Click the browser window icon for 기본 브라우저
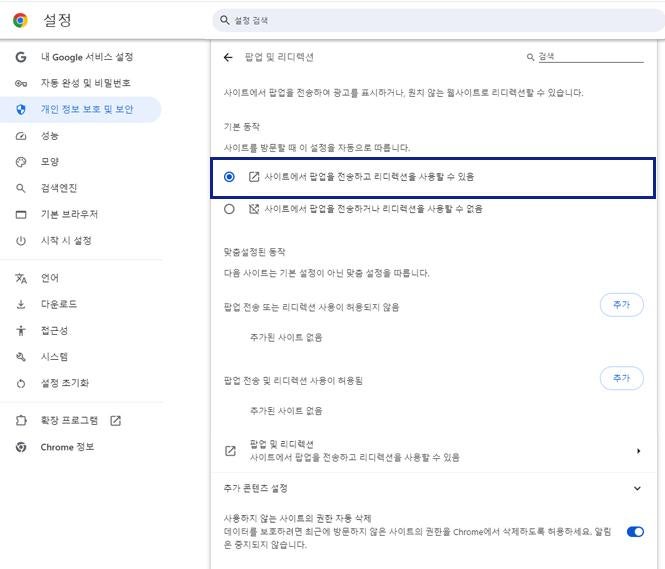The height and width of the screenshot is (569, 665). 21,215
